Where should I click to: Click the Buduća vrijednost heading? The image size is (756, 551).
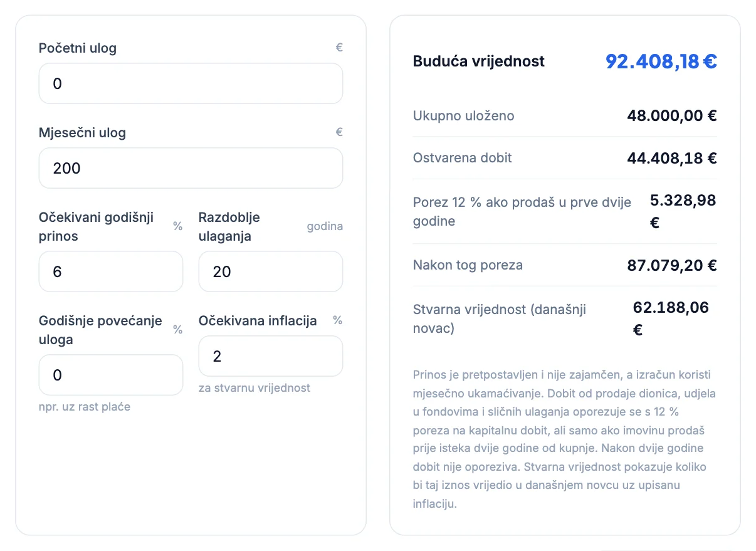point(479,61)
